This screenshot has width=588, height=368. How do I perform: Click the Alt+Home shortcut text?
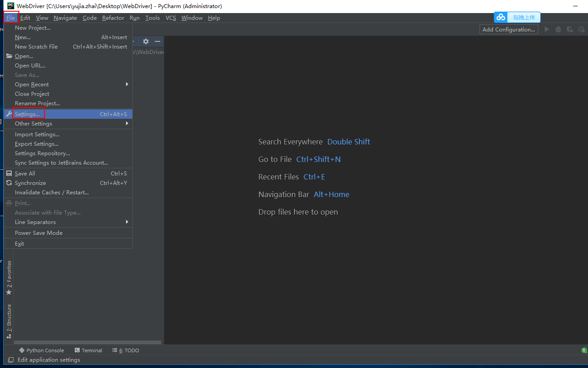(x=331, y=194)
